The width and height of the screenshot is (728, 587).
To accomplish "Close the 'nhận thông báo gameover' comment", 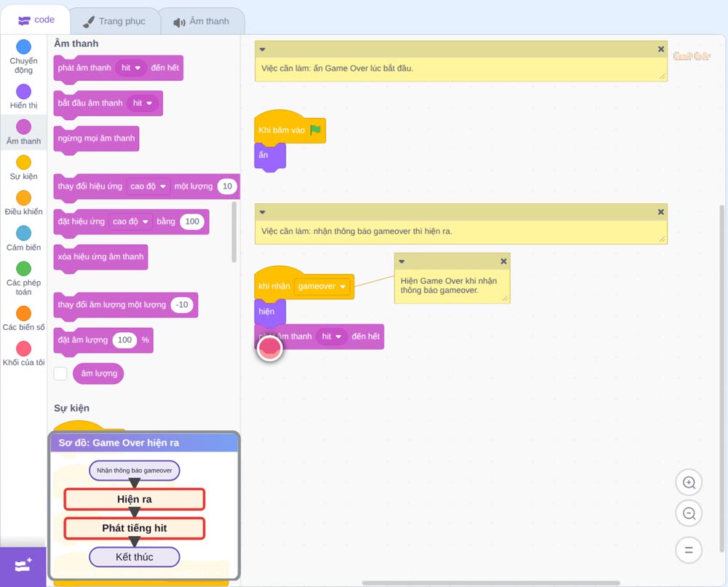I will coord(661,212).
